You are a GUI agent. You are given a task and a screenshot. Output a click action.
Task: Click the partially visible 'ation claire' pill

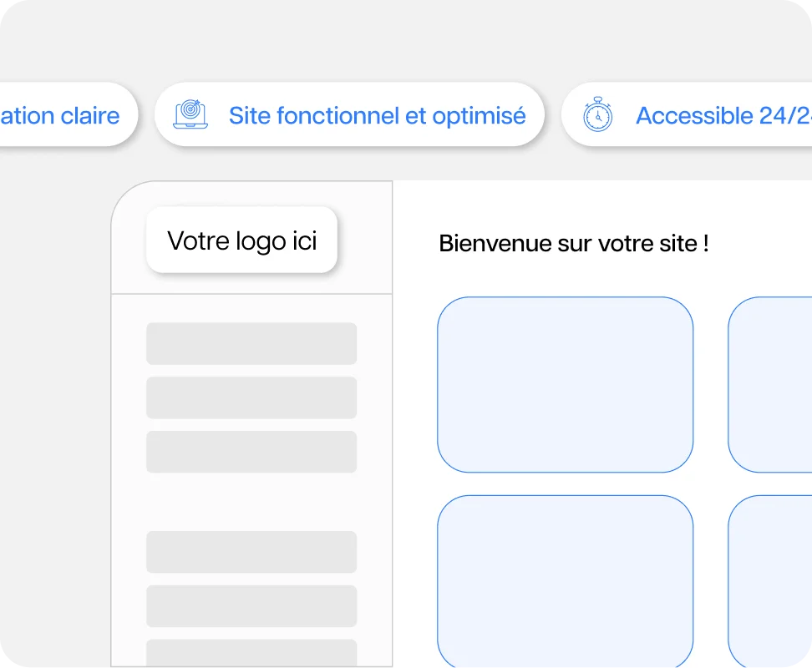click(x=69, y=114)
